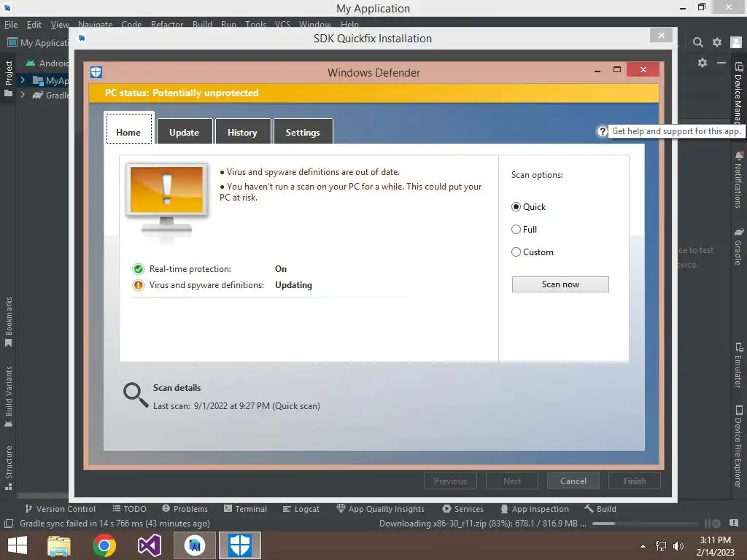Click the Scan now button

560,284
